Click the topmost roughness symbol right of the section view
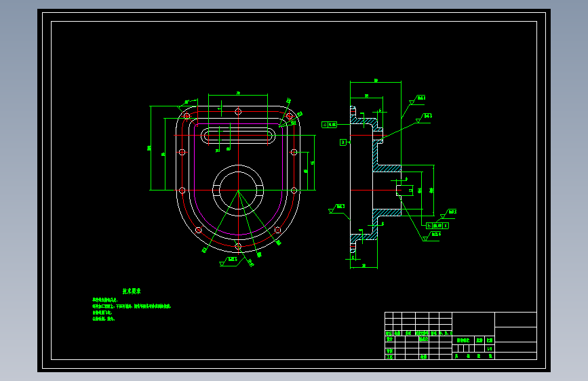588x381 pixels. pyautogui.click(x=417, y=100)
